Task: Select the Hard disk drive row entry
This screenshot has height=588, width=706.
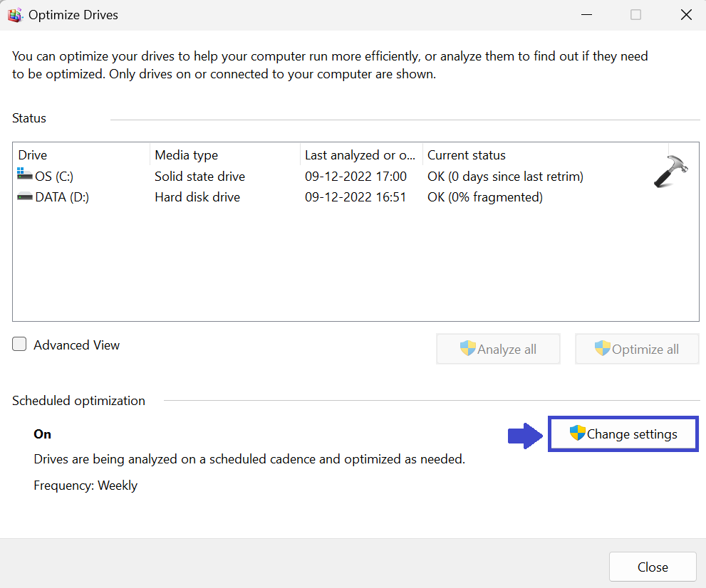Action: pyautogui.click(x=197, y=197)
